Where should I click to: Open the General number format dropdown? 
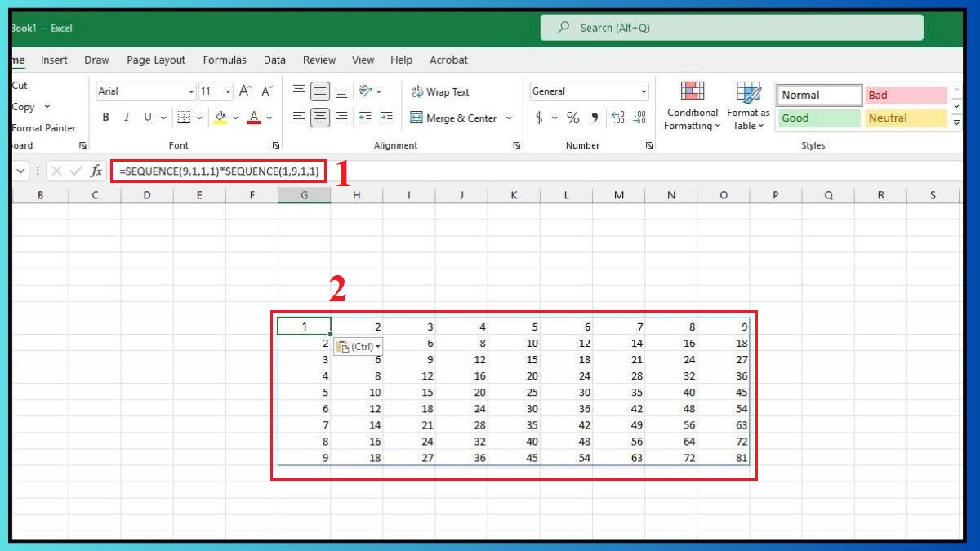644,92
